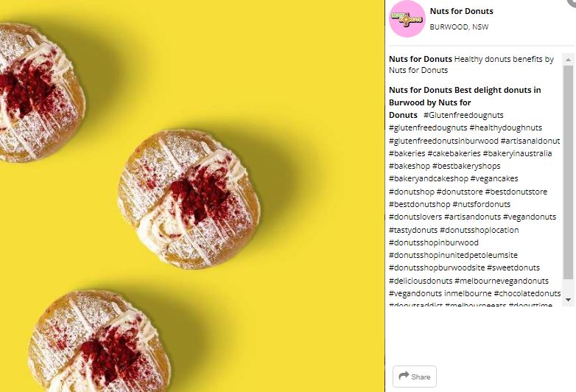This screenshot has height=392, width=576.
Task: Click bold Nuts for Donuts author name in first comment
Action: (x=421, y=59)
